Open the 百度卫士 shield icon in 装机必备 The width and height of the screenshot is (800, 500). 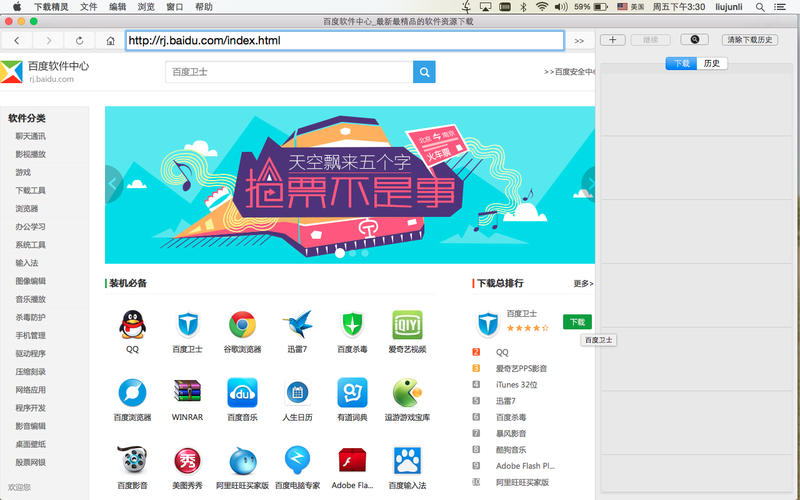point(187,324)
